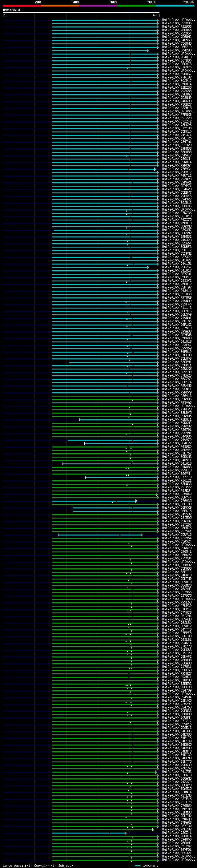Select hit label UniRef100_Q94805
The width and height of the screenshot is (197, 868).
tap(177, 839)
